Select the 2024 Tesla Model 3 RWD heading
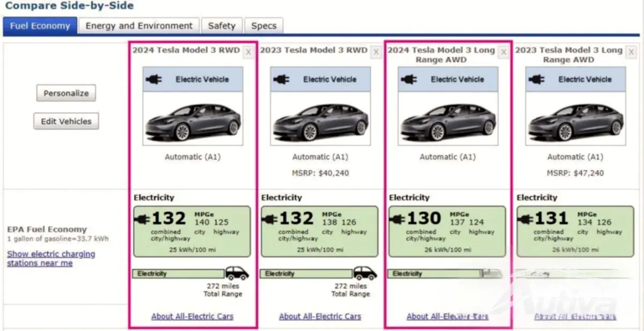The image size is (644, 331). [x=186, y=50]
